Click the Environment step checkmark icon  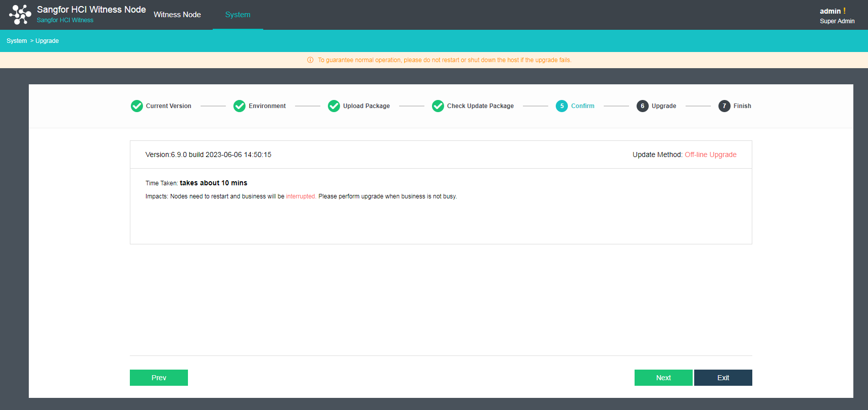(x=239, y=106)
